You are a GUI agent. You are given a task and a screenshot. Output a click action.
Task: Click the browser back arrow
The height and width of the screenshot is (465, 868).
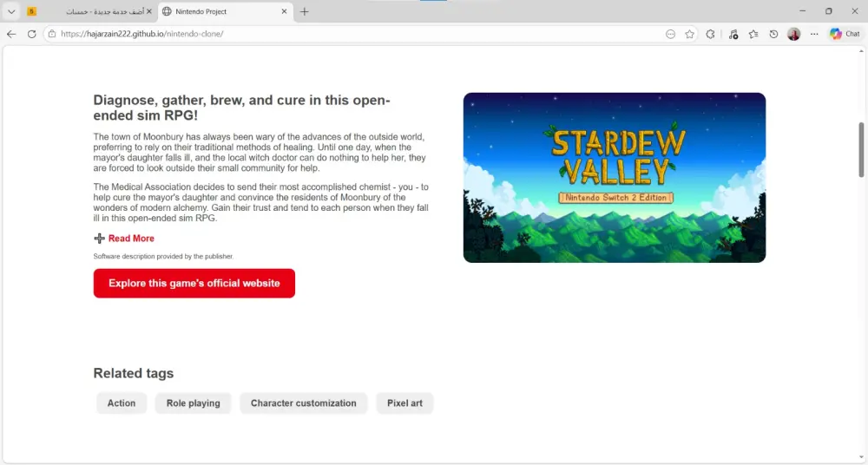[11, 34]
